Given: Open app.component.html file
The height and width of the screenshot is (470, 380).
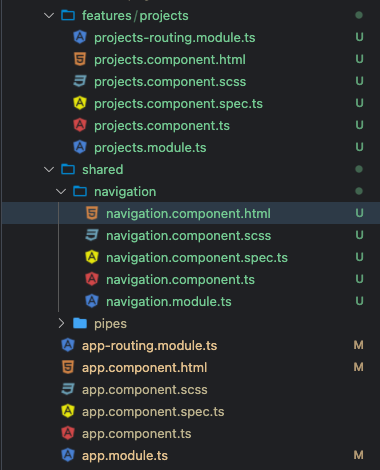Looking at the screenshot, I should click(x=145, y=368).
